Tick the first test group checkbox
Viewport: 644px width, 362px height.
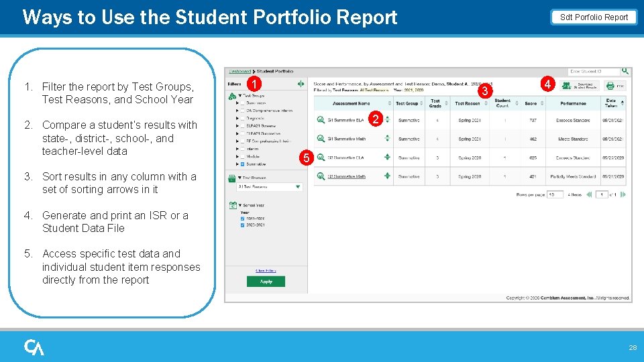[x=242, y=103]
